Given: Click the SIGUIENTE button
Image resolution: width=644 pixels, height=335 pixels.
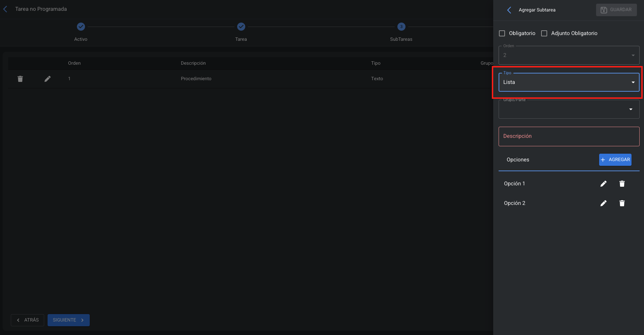Looking at the screenshot, I should tap(68, 320).
